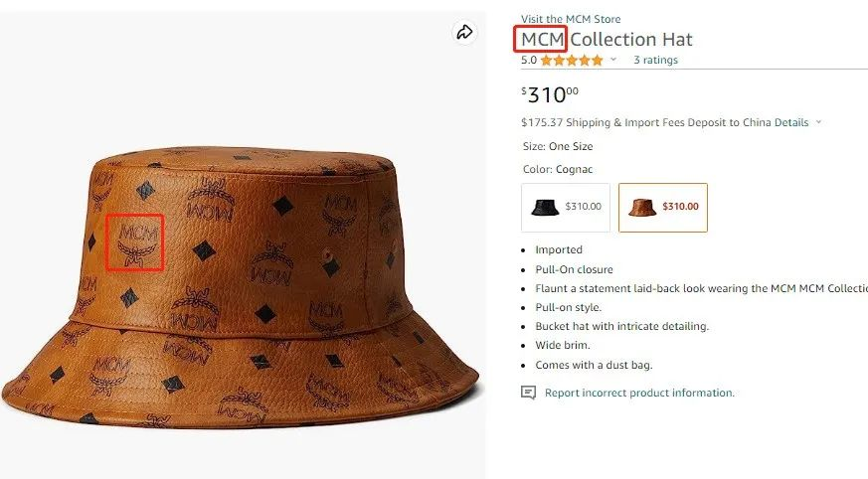This screenshot has width=868, height=479.
Task: Click the Color: Cognac label
Action: 557,170
